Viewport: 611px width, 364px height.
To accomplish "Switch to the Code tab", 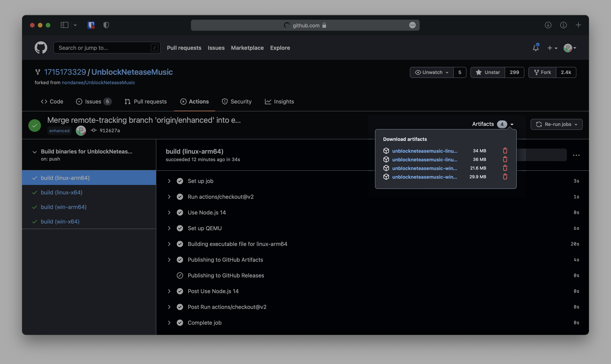I will click(52, 102).
